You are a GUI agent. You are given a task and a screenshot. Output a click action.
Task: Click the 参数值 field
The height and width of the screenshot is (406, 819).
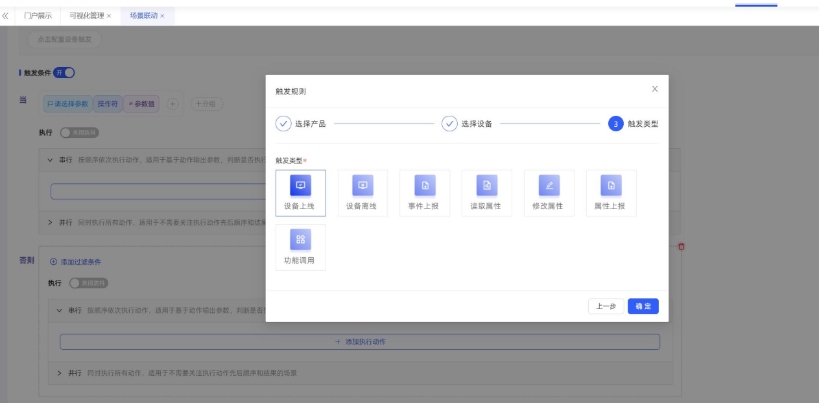(x=142, y=104)
